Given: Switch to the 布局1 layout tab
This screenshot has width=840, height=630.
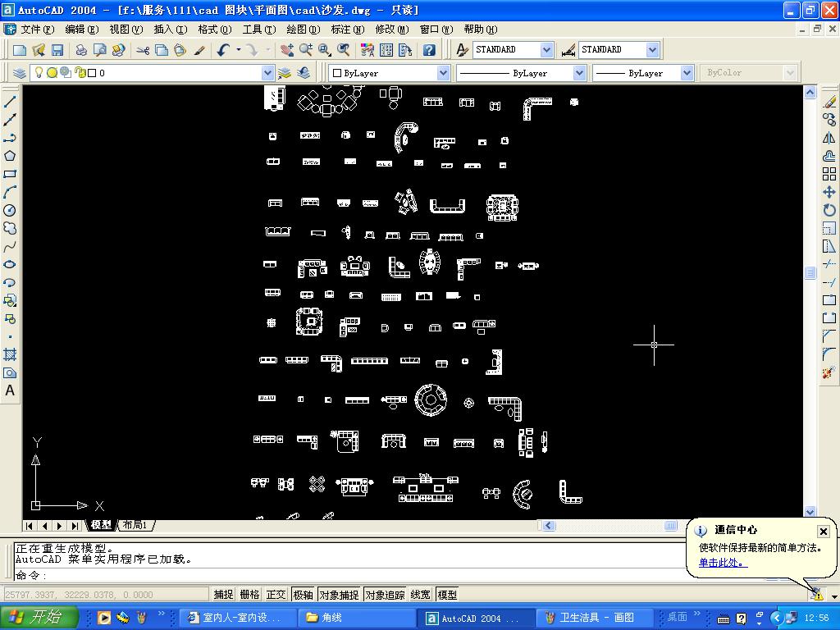Looking at the screenshot, I should click(135, 525).
